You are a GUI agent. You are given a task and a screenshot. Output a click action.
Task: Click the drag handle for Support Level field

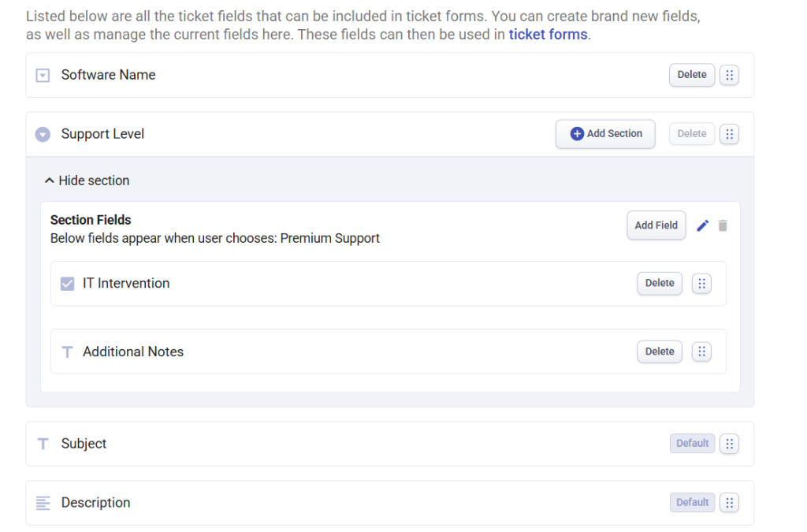click(x=729, y=134)
